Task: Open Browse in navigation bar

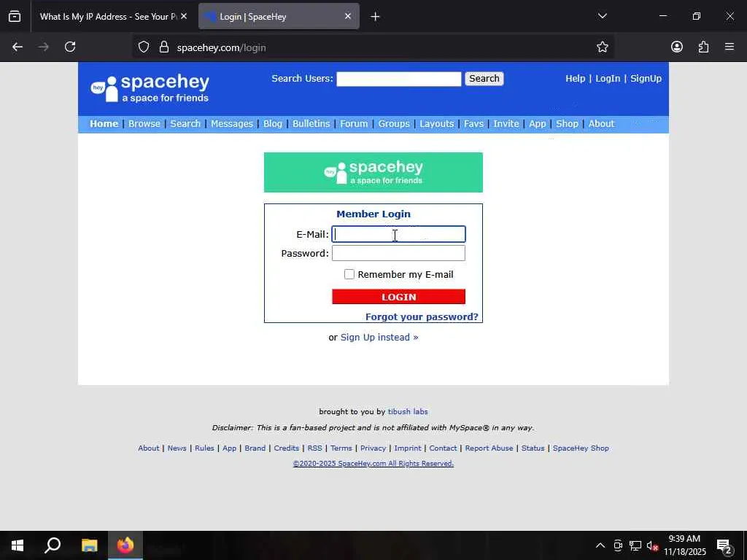Action: [144, 124]
